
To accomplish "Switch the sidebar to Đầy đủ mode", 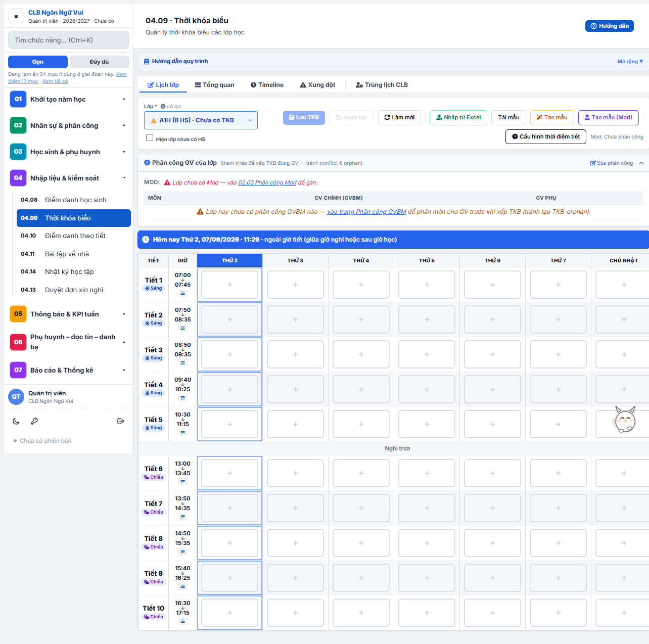I will (x=99, y=62).
